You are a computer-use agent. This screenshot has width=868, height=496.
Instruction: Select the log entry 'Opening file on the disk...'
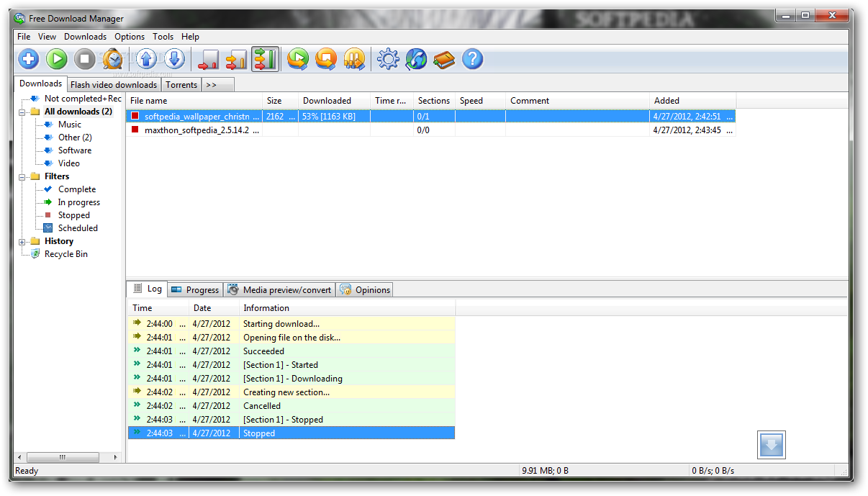[291, 338]
